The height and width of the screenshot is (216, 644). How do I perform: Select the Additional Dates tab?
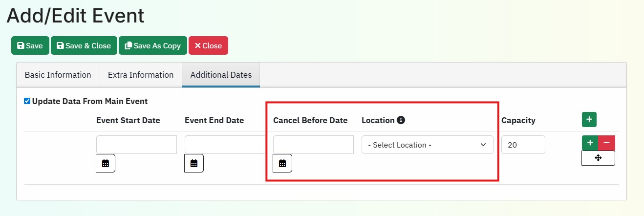pyautogui.click(x=221, y=75)
